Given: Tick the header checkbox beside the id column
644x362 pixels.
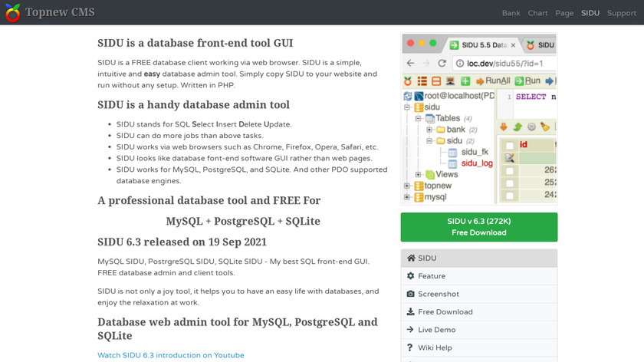Looking at the screenshot, I should pos(508,144).
